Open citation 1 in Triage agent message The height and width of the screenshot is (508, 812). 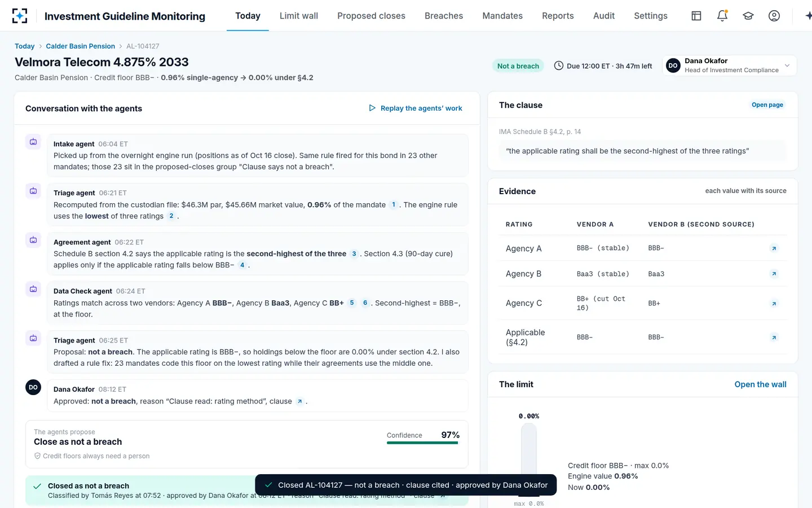coord(394,205)
